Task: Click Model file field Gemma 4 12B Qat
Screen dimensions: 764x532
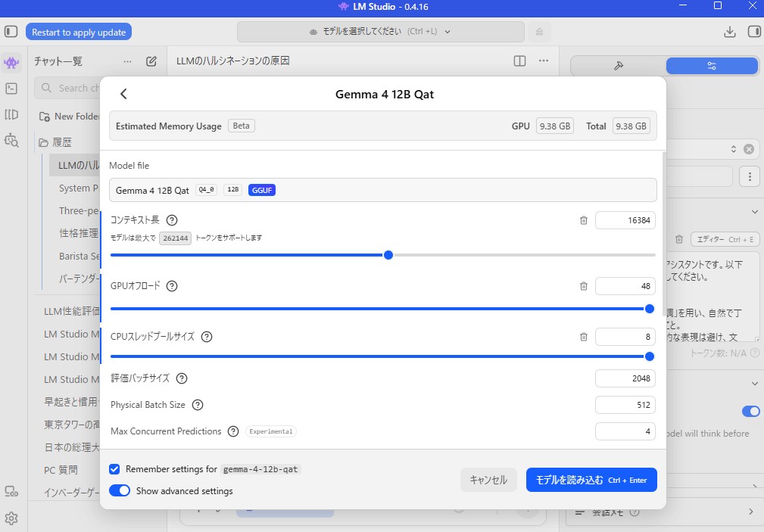Action: [383, 190]
